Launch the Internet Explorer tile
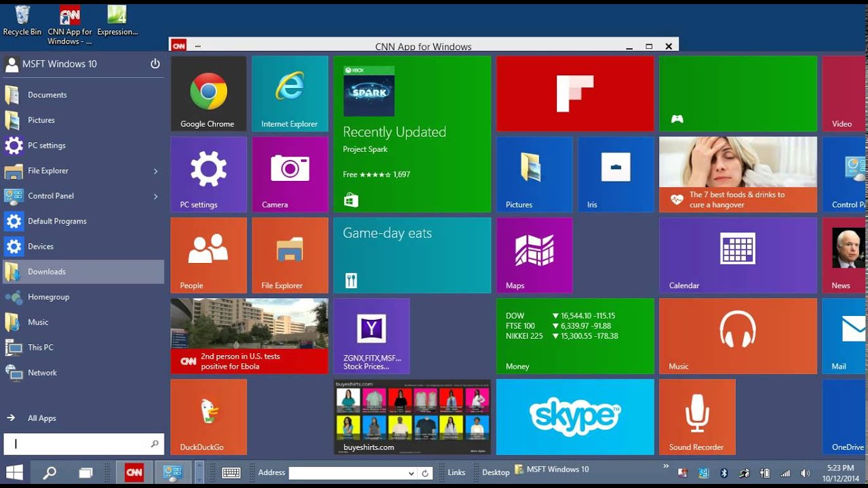The height and width of the screenshot is (488, 868). (x=290, y=94)
